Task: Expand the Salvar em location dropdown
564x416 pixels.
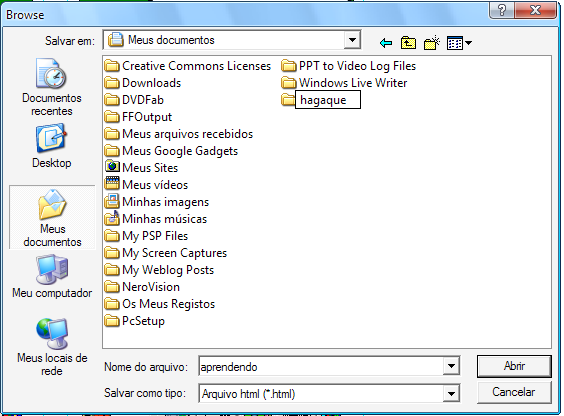Action: pos(352,40)
